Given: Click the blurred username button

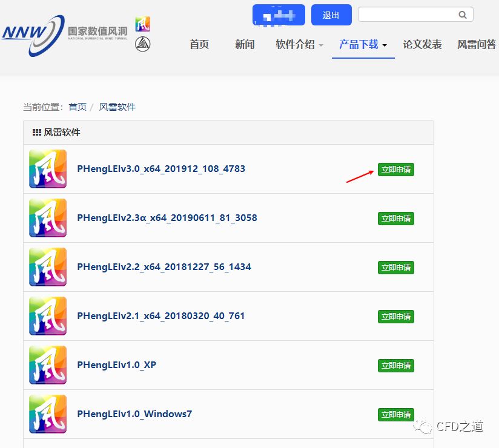Looking at the screenshot, I should [279, 15].
